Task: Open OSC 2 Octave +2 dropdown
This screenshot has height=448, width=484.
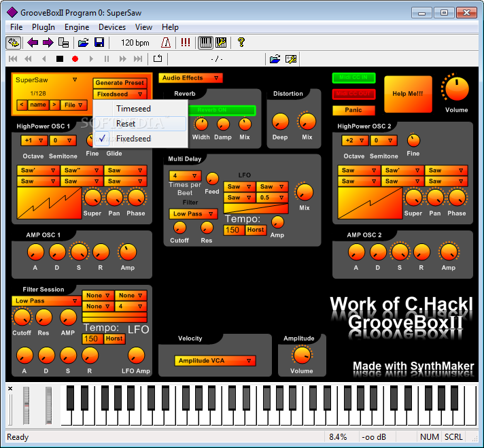Action: coord(355,141)
